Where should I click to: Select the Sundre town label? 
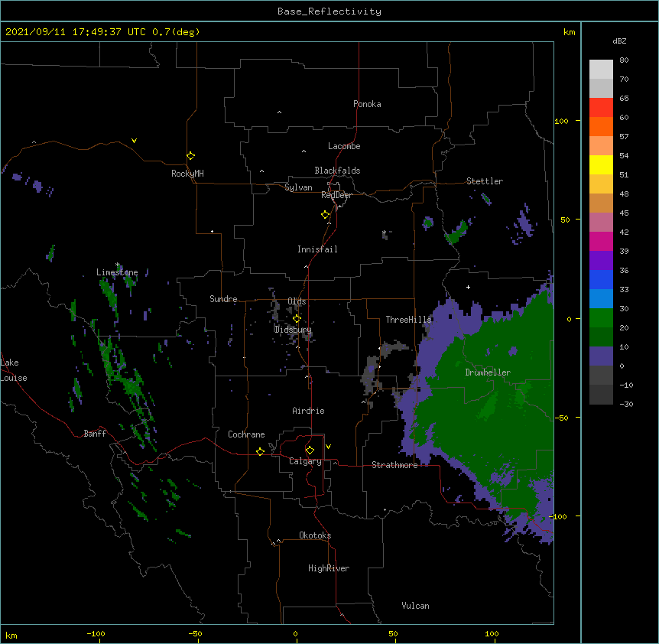[223, 299]
